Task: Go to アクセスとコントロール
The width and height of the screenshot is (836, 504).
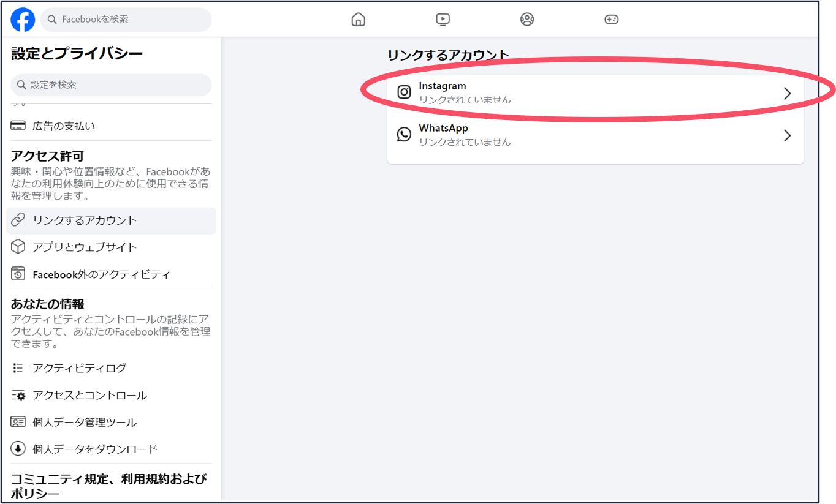Action: [x=89, y=396]
